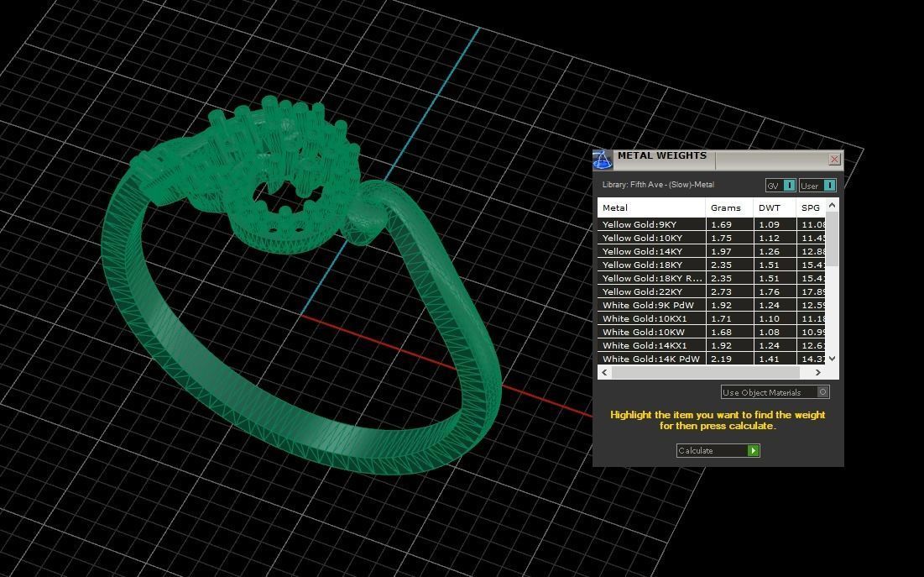924x577 pixels.
Task: Click the Calculate button
Action: [718, 450]
